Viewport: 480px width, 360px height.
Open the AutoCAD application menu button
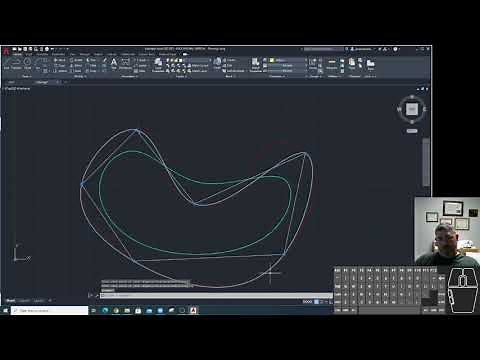pyautogui.click(x=6, y=52)
